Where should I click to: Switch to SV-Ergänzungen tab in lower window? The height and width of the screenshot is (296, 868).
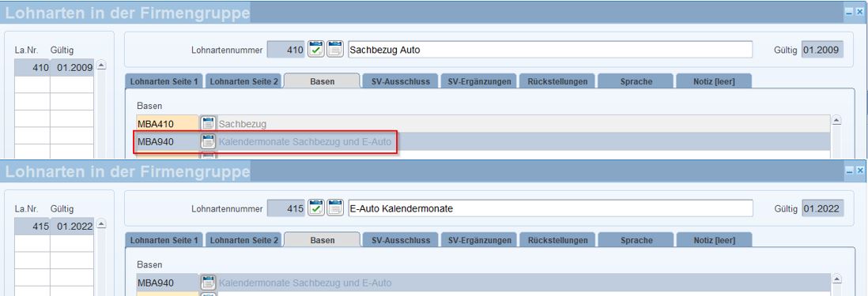point(479,241)
